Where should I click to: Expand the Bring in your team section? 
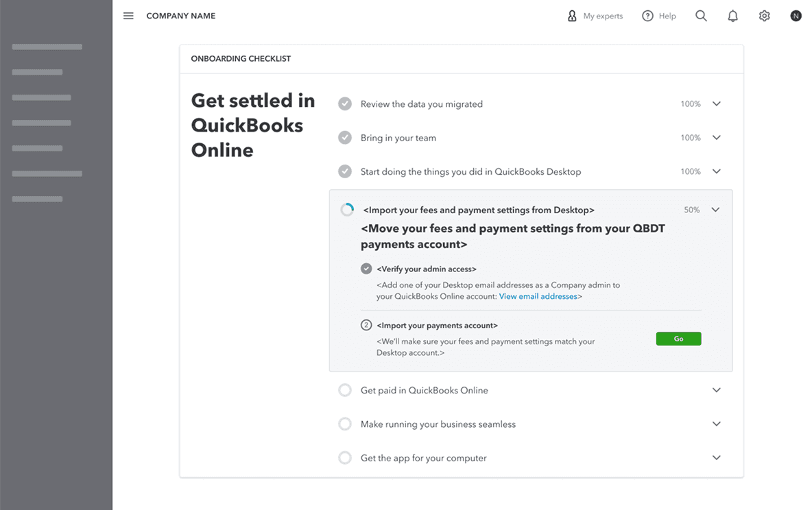coord(717,138)
